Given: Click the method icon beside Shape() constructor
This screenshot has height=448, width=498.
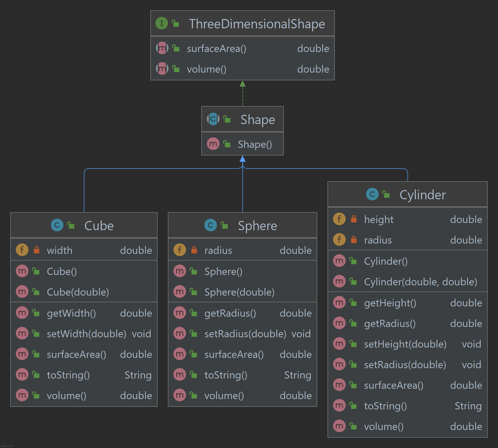Looking at the screenshot, I should (x=213, y=144).
